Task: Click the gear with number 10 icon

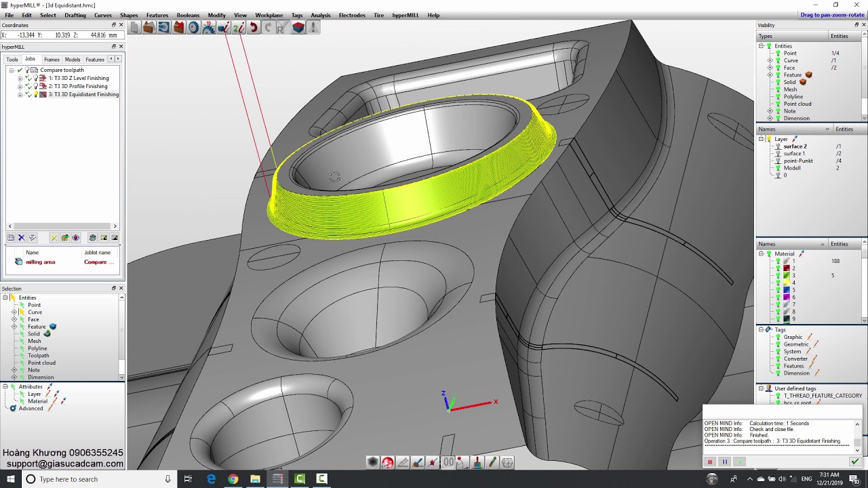Action: (208, 27)
